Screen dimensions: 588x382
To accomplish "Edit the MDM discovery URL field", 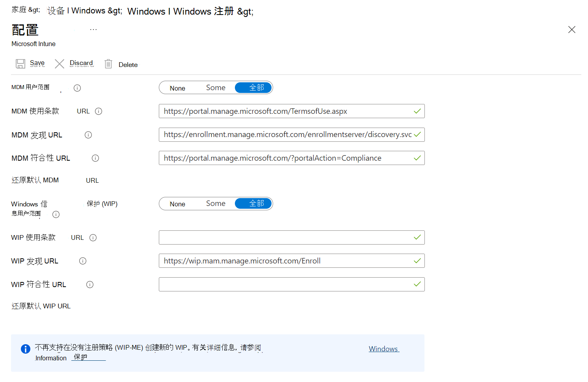I will click(x=292, y=135).
